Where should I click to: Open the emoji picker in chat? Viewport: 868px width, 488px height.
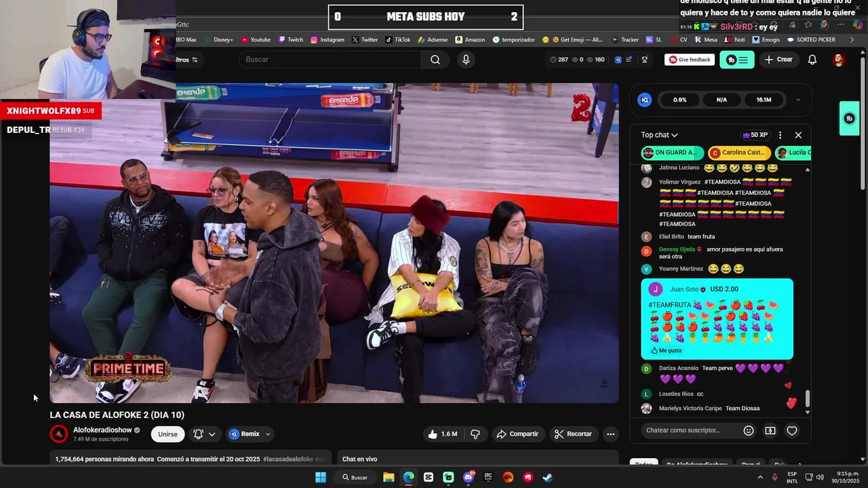point(749,430)
